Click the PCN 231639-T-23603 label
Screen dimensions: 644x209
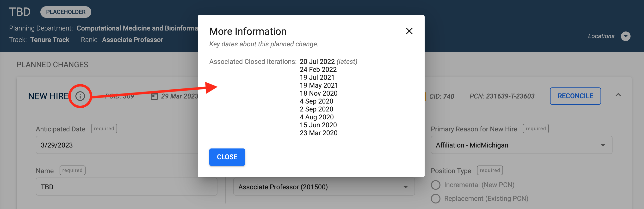pyautogui.click(x=502, y=96)
